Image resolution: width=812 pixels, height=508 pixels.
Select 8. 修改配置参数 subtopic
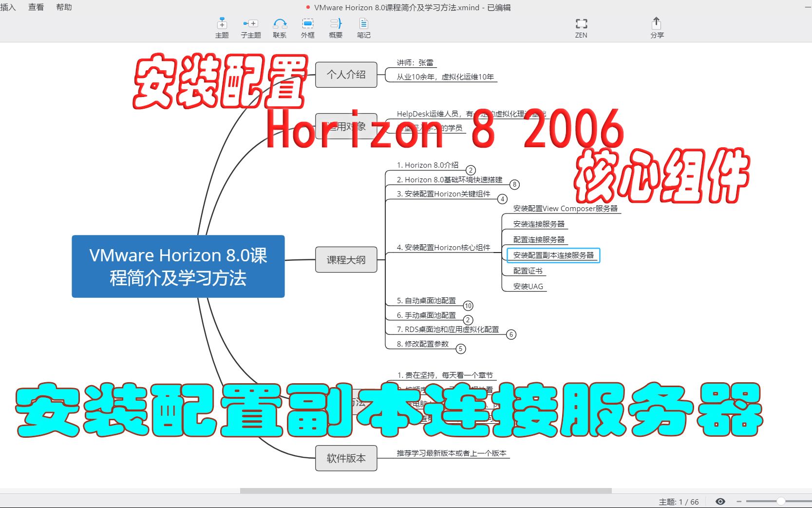(422, 344)
